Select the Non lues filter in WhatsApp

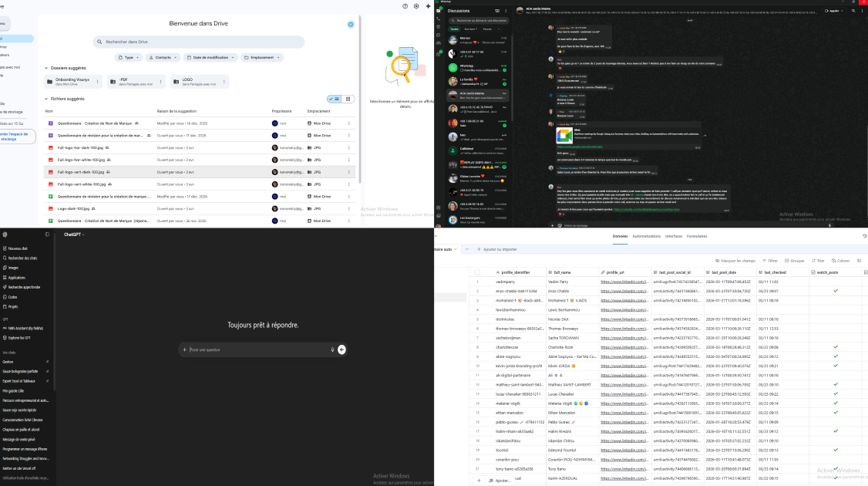(x=470, y=29)
